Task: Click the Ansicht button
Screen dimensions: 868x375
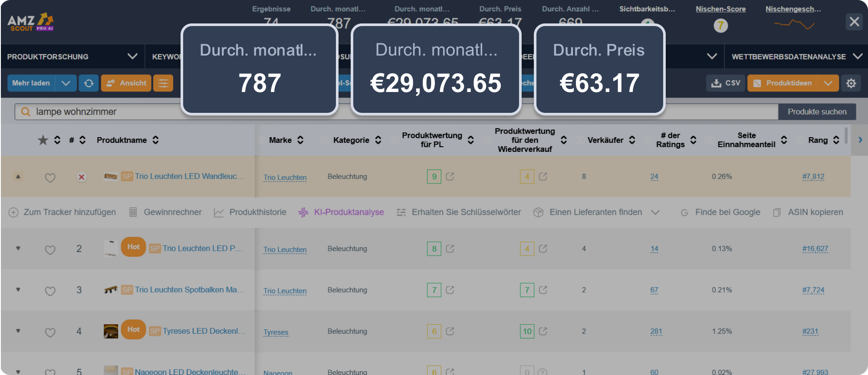Action: tap(126, 83)
